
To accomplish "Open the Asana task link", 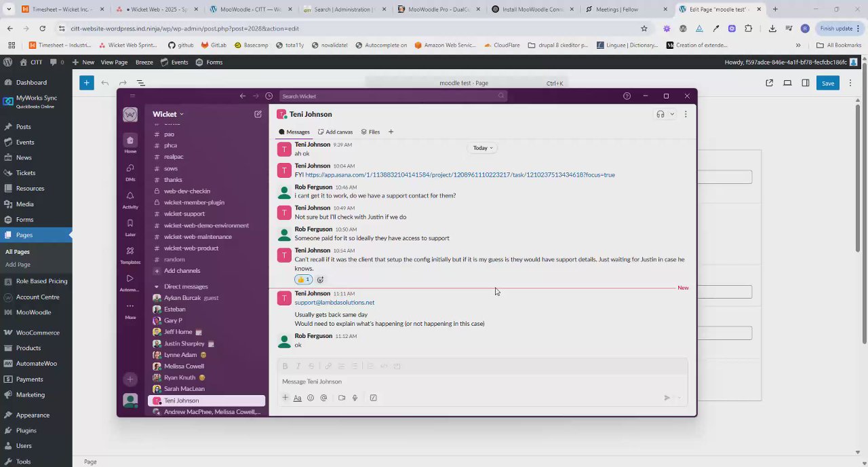I will point(460,174).
